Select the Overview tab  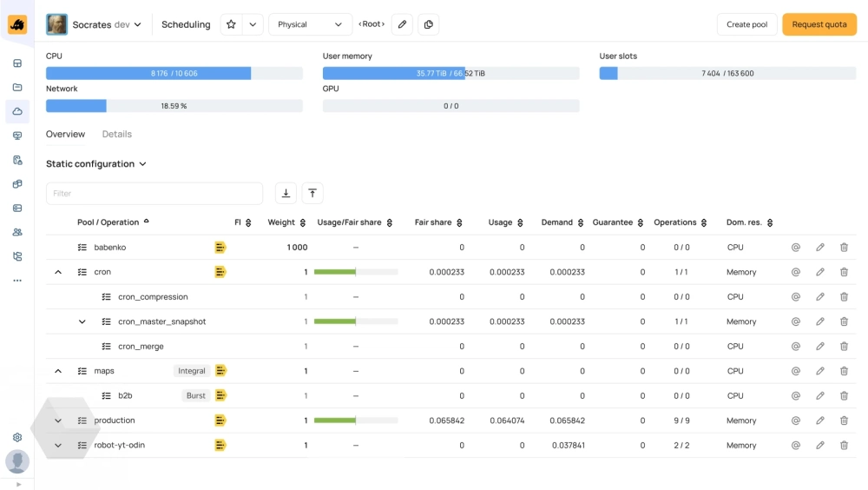click(x=65, y=134)
